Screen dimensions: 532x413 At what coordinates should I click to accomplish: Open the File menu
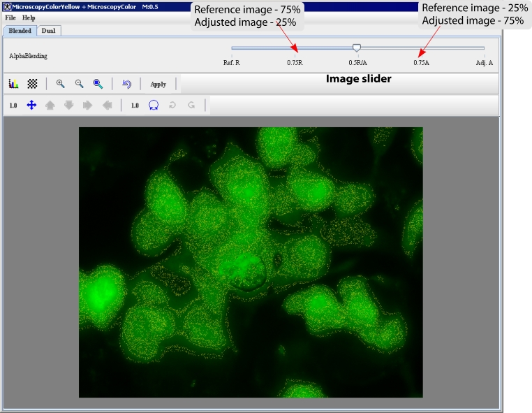coord(10,17)
